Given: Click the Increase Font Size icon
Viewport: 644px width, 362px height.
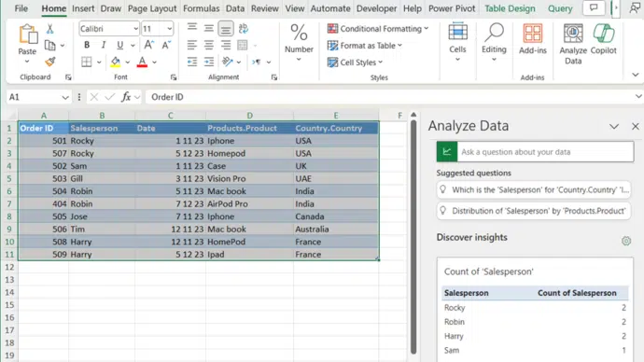Looking at the screenshot, I should pyautogui.click(x=149, y=45).
